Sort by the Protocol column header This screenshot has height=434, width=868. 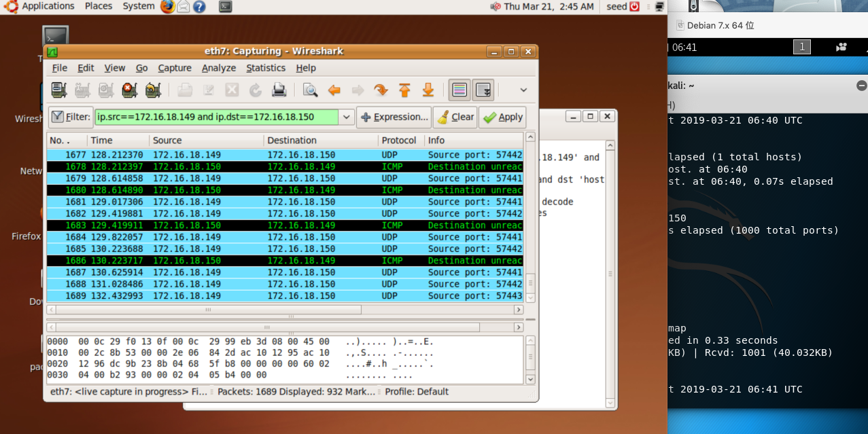pyautogui.click(x=401, y=141)
